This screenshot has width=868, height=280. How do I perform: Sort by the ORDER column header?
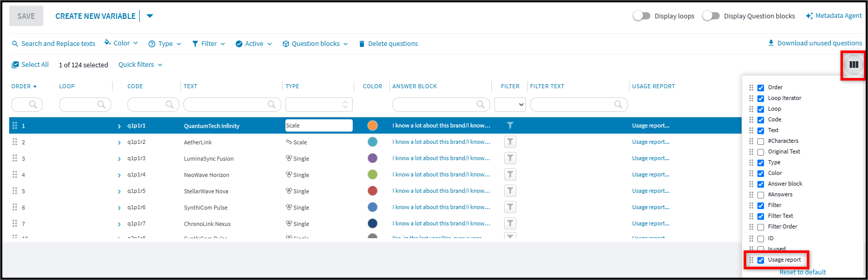click(x=24, y=86)
